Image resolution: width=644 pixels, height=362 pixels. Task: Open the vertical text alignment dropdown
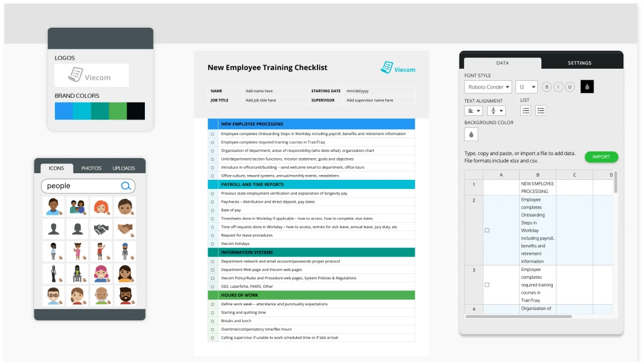pos(496,111)
